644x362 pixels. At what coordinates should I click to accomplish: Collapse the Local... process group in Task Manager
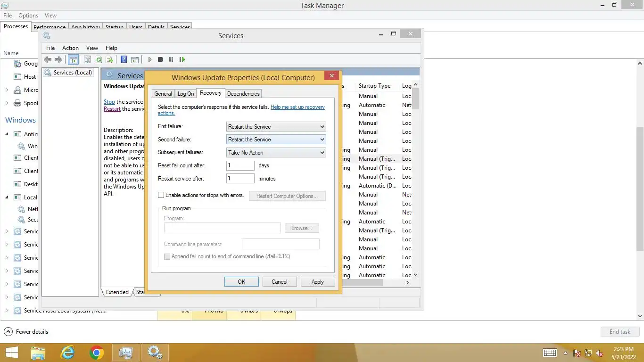7,197
